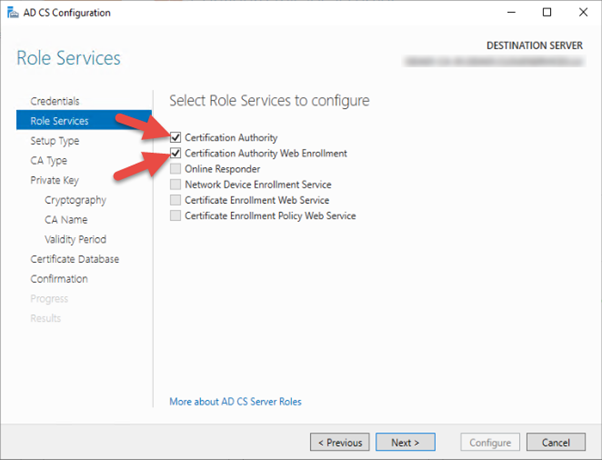Image resolution: width=602 pixels, height=460 pixels.
Task: Select the Role Services step
Action: tap(84, 120)
